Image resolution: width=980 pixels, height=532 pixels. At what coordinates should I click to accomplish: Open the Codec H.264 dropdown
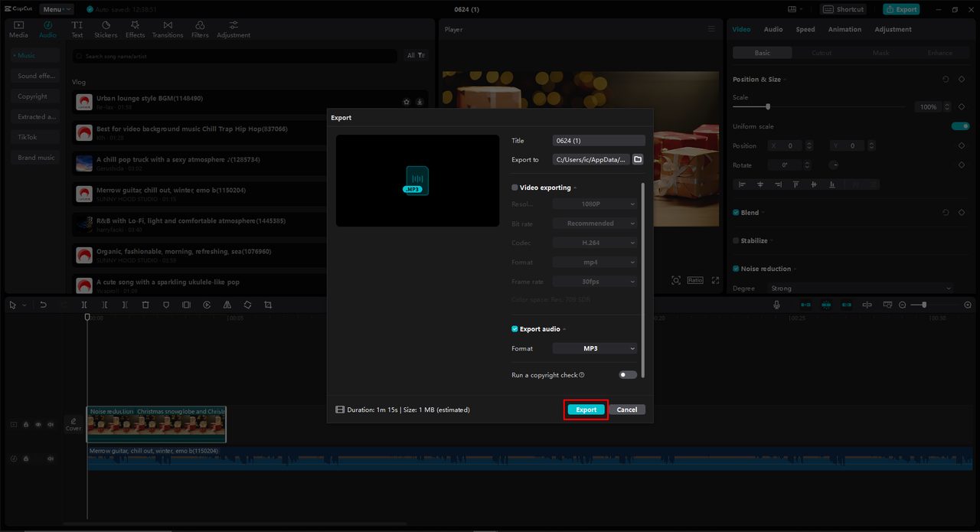coord(595,243)
